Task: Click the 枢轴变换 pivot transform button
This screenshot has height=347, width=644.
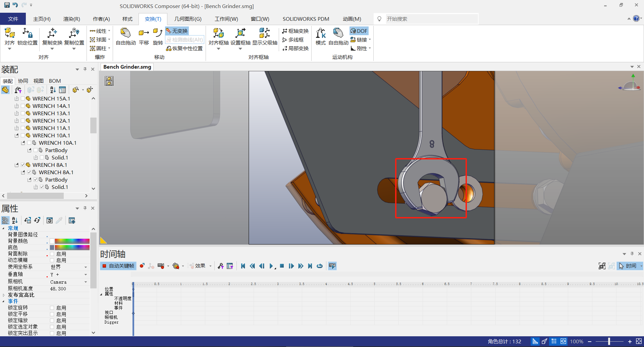Action: click(x=295, y=31)
